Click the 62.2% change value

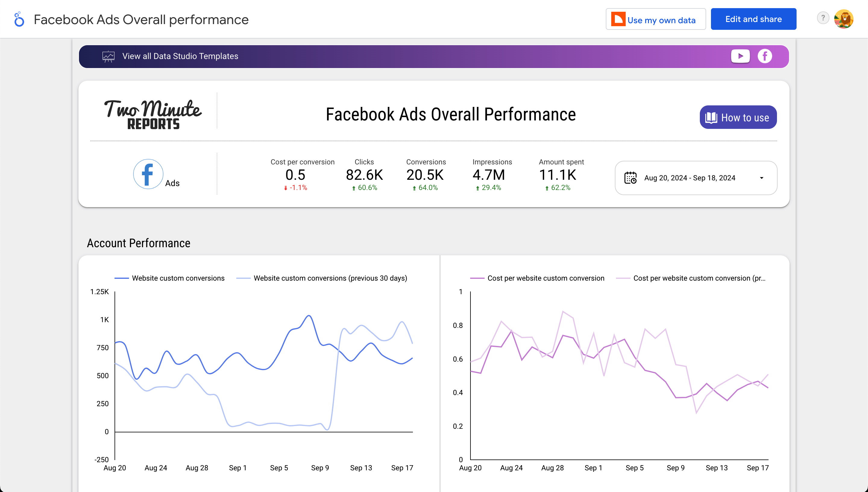click(x=561, y=188)
